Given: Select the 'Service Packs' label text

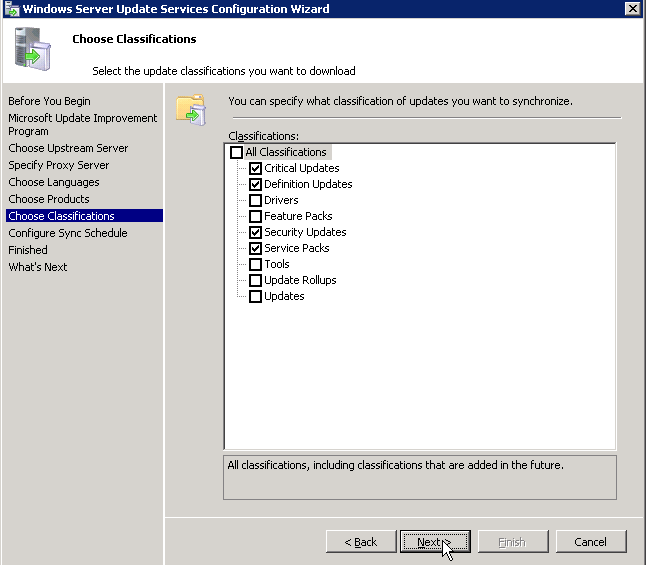Looking at the screenshot, I should click(x=297, y=249).
